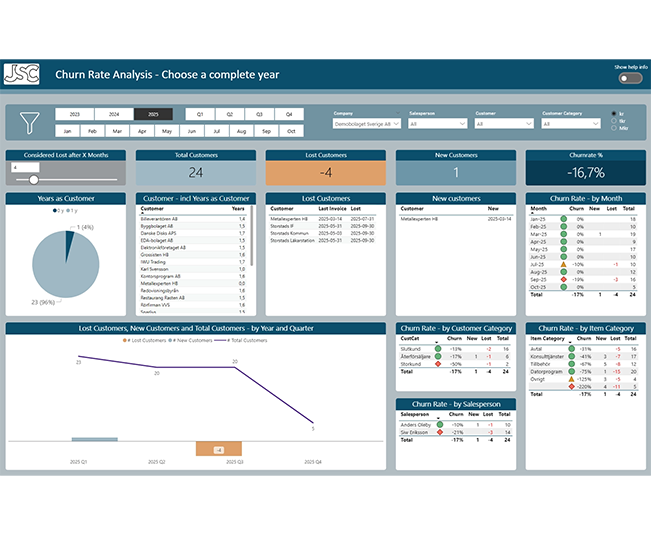Screen dimensions: 651x535
Task: Open the Customer Category dropdown
Action: (570, 124)
